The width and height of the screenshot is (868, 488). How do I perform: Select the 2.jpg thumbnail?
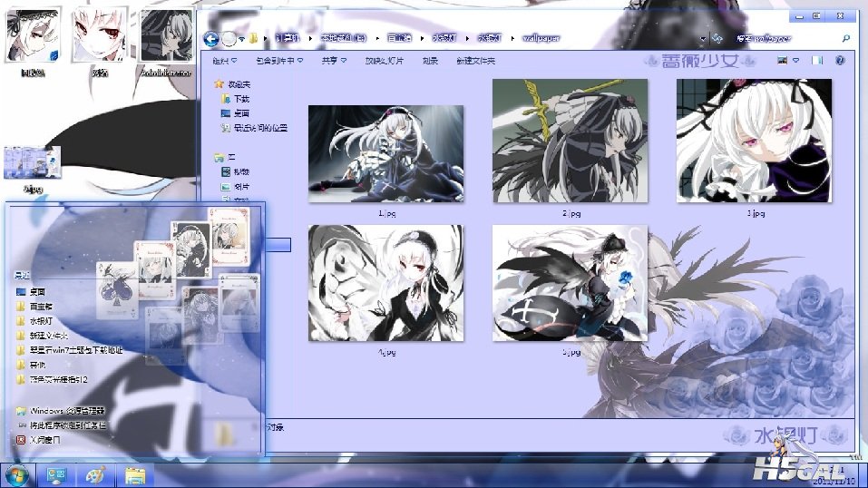pos(570,141)
